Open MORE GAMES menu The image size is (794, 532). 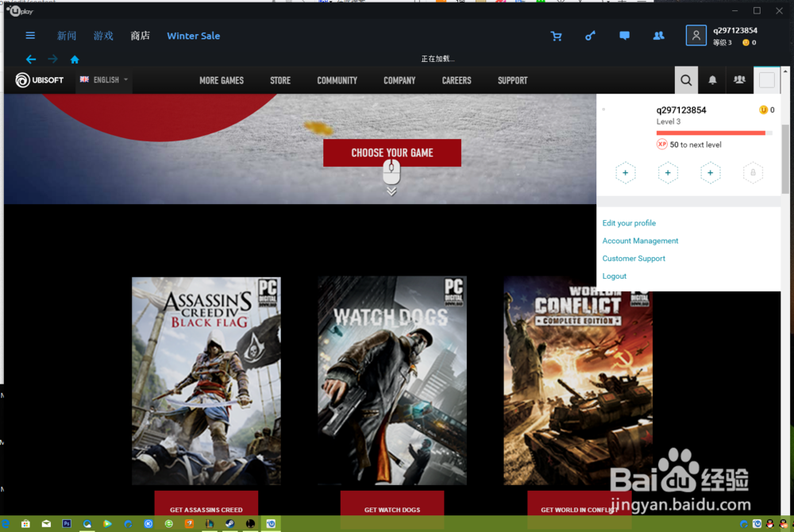(222, 80)
